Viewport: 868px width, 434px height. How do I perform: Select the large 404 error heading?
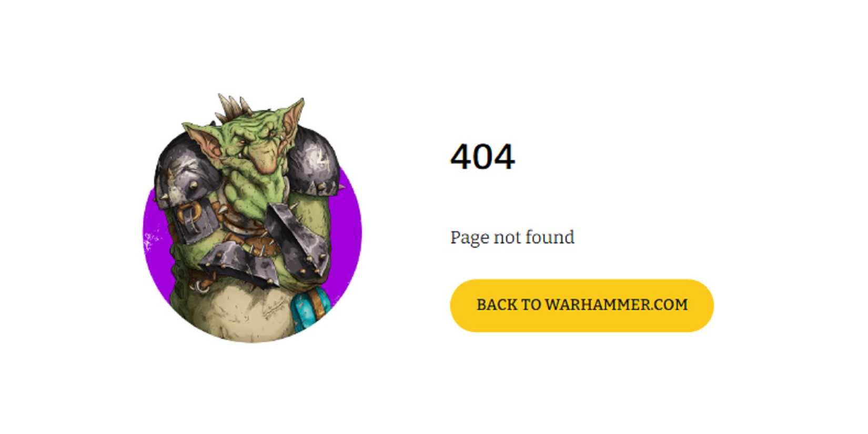coord(482,157)
